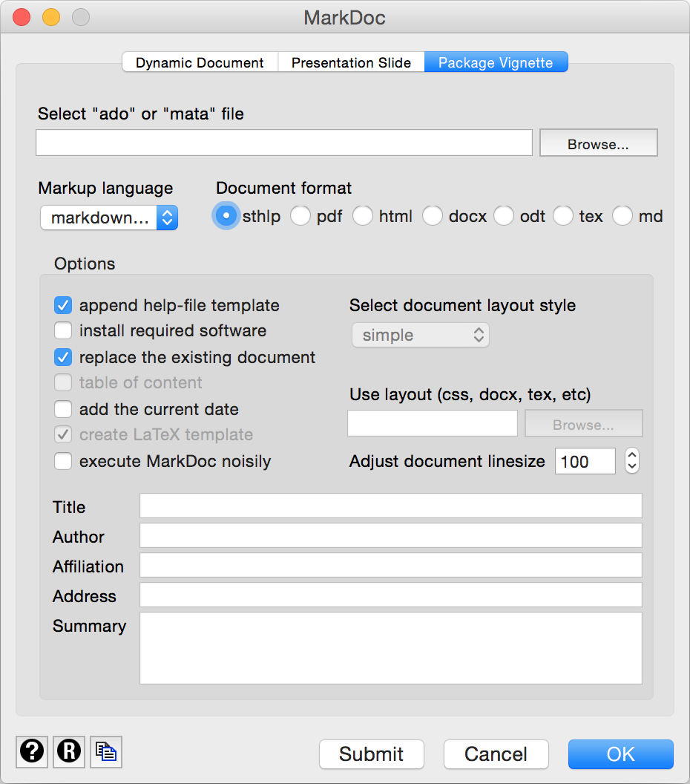
Task: Click the Address input field
Action: 391,595
